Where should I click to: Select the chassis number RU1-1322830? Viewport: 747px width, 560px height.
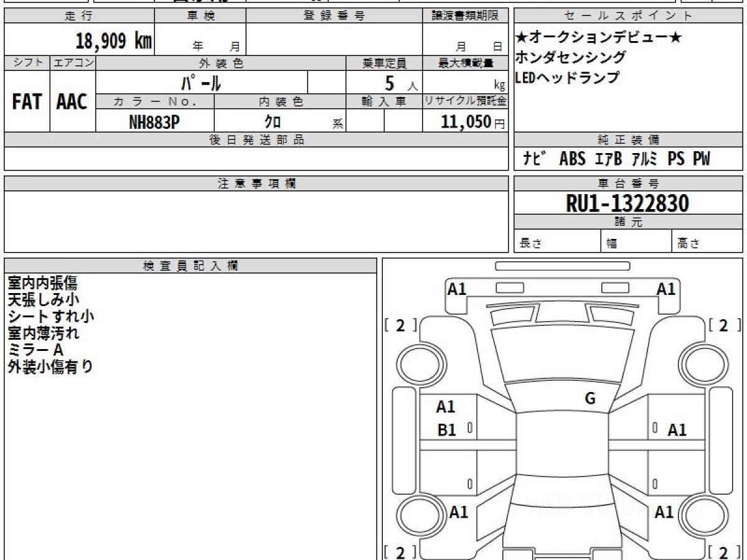click(627, 203)
